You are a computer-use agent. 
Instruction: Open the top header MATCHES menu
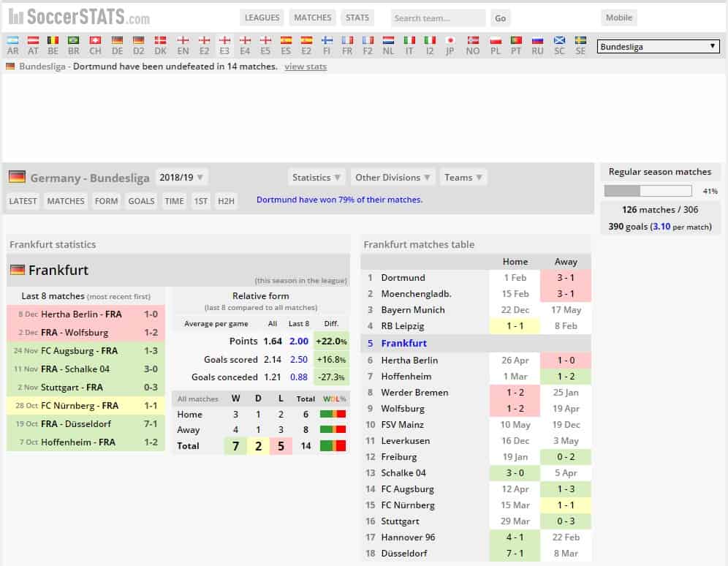point(312,18)
